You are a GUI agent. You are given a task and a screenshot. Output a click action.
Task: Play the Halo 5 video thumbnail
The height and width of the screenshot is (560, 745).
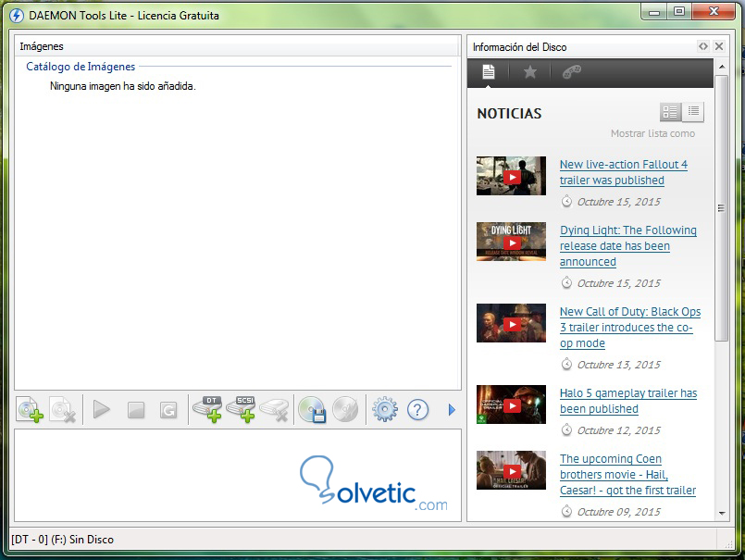coord(511,405)
